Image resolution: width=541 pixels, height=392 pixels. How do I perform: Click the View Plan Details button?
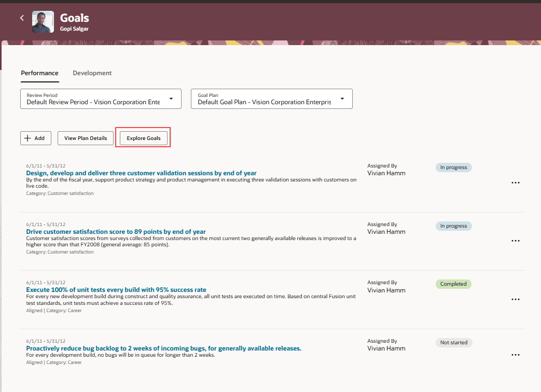tap(85, 138)
